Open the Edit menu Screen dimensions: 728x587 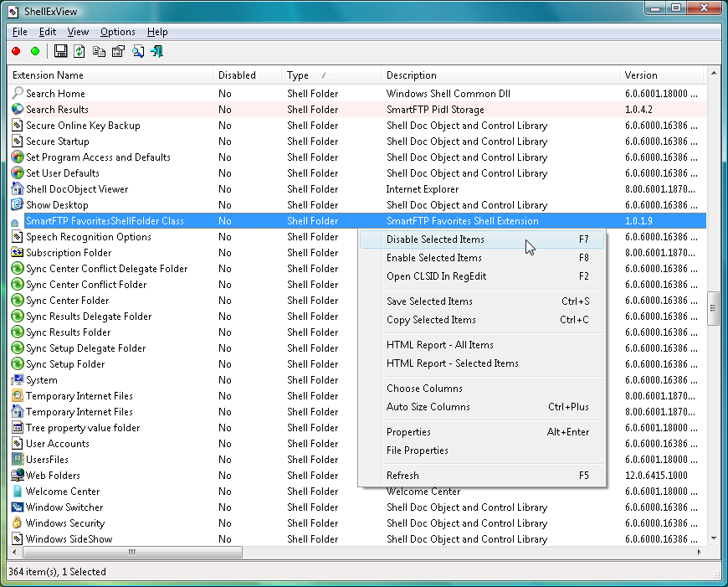(48, 32)
